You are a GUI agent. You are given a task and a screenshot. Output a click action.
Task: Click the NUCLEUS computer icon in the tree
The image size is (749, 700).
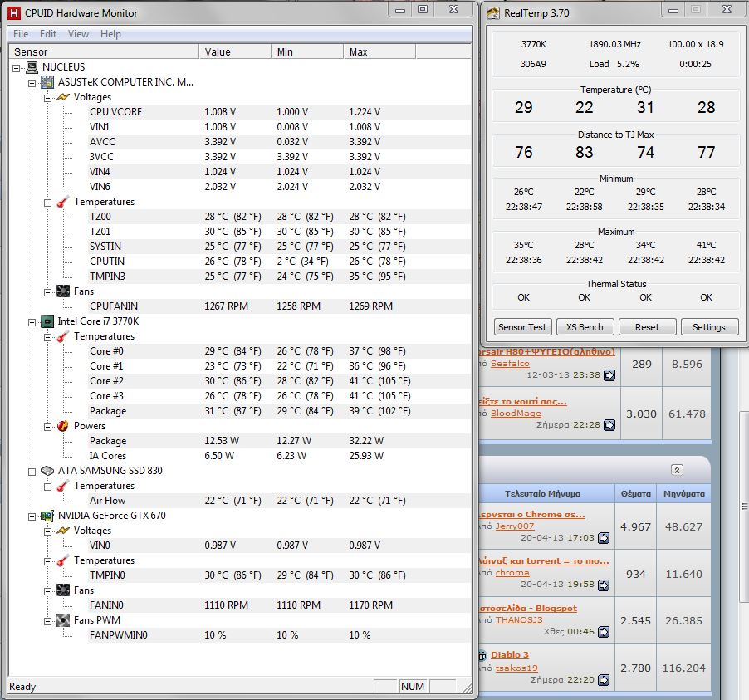32,67
